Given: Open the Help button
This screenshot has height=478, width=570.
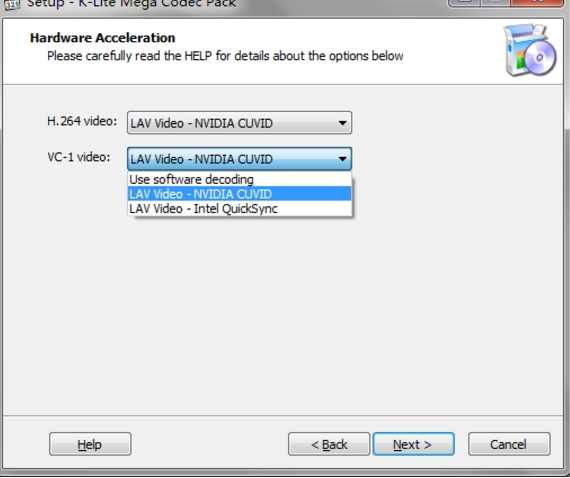Looking at the screenshot, I should (90, 444).
